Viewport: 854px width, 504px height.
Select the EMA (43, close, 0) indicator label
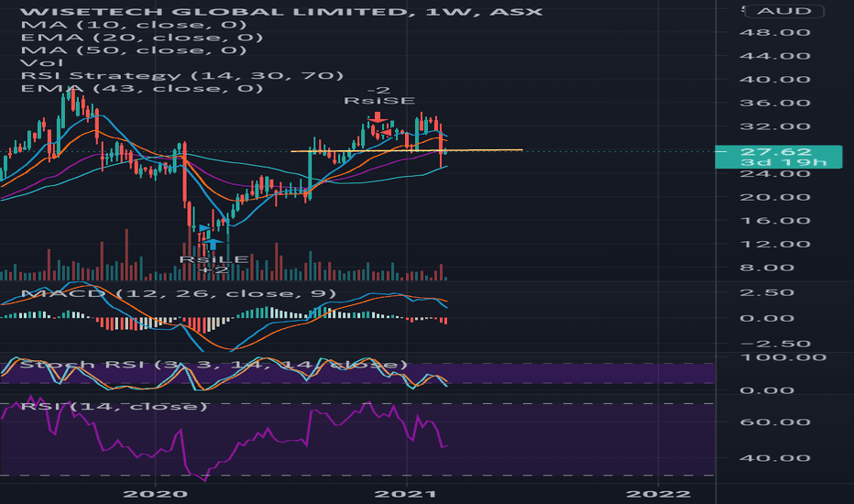pyautogui.click(x=142, y=88)
